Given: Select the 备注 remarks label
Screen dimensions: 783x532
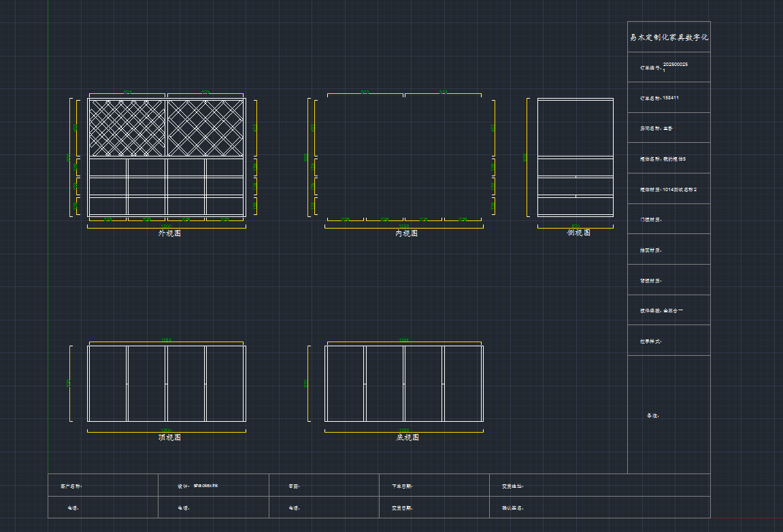Looking at the screenshot, I should (652, 416).
